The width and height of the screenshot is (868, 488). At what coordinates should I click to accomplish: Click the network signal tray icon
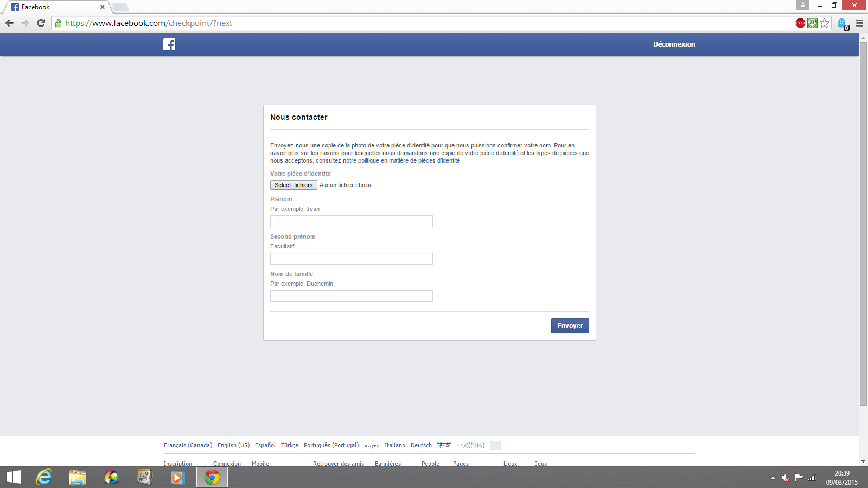(812, 478)
